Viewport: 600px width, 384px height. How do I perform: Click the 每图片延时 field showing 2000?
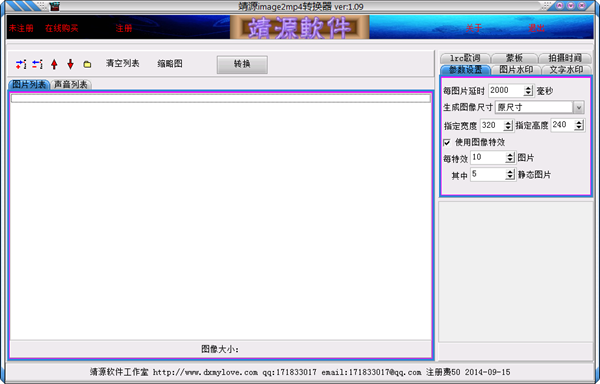[x=506, y=91]
